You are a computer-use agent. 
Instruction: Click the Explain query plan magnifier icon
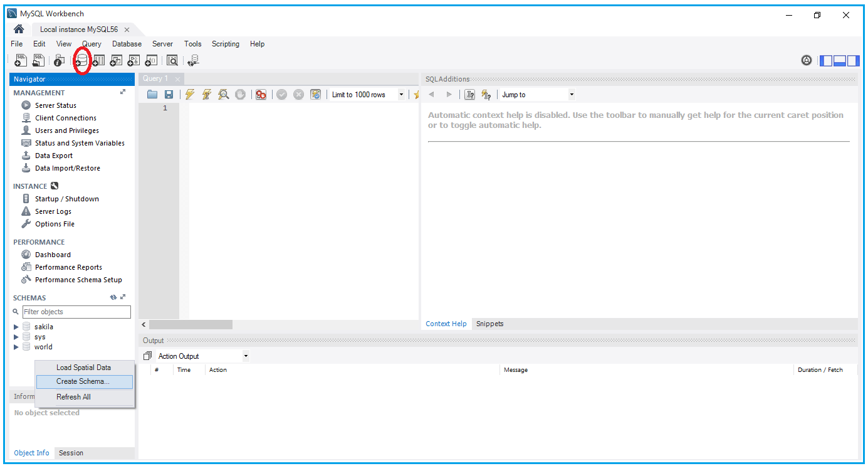coord(223,94)
